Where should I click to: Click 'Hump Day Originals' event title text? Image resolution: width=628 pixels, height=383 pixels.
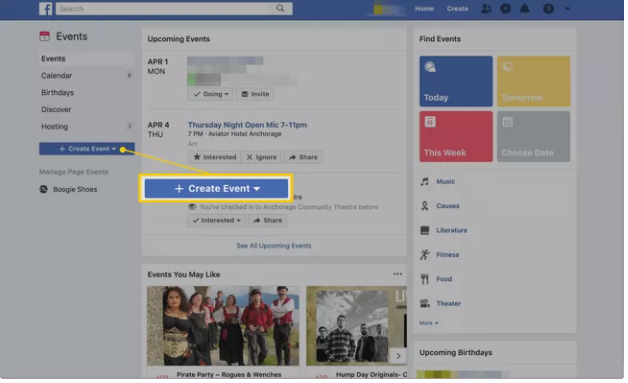click(371, 375)
